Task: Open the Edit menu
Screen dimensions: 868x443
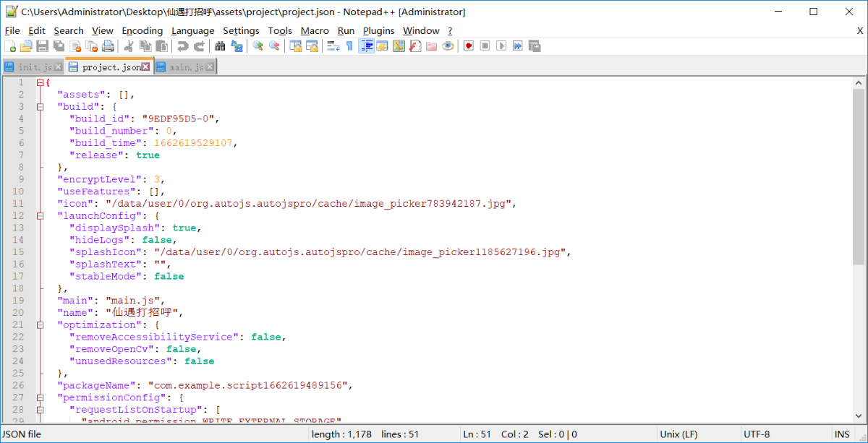Action: click(37, 30)
